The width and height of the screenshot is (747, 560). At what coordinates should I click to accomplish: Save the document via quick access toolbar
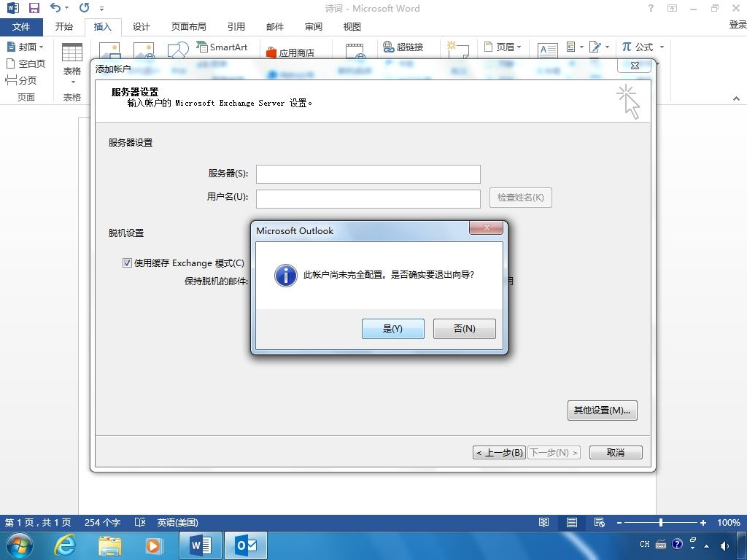point(34,8)
